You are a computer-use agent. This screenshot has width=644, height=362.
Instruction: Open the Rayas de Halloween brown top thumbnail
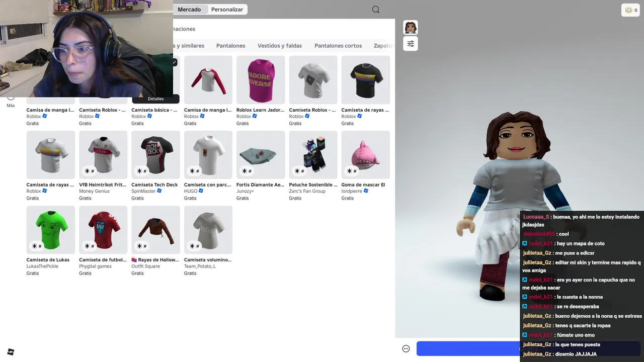155,230
